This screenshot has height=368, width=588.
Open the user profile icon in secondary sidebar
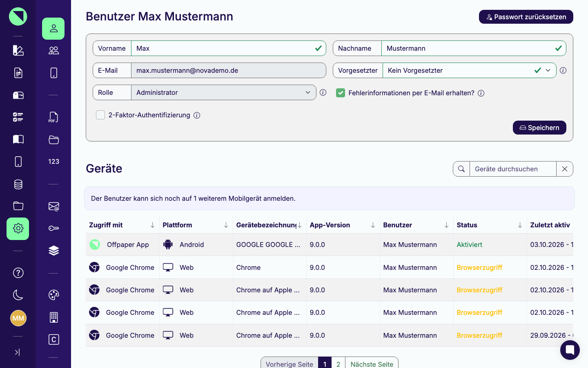pos(53,29)
